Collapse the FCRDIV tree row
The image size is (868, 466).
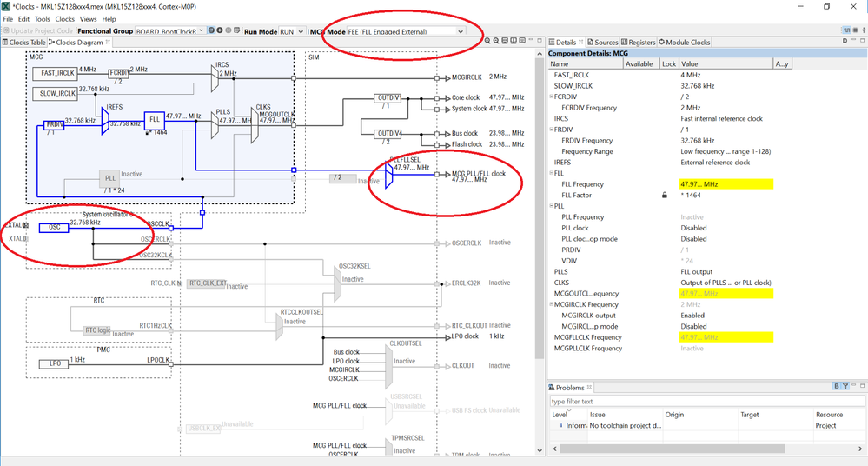[552, 97]
